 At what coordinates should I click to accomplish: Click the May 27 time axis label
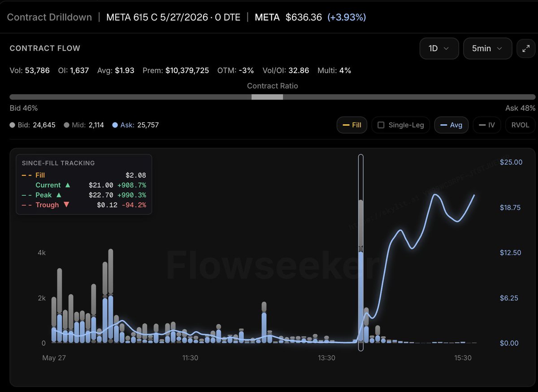[55, 358]
